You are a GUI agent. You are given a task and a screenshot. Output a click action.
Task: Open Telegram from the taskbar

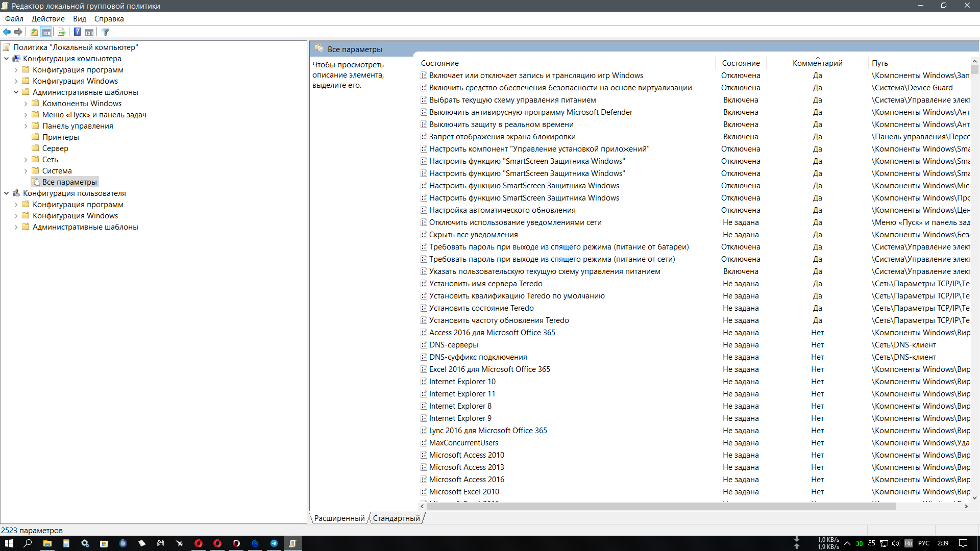274,543
